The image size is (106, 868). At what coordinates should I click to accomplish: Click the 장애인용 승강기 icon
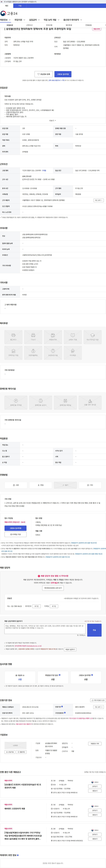[x=41, y=403]
